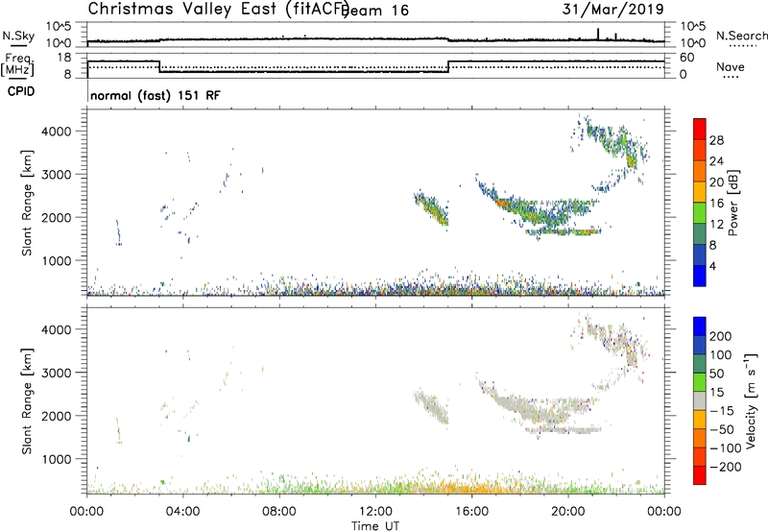Click the '08:00' time tick label
Image resolution: width=768 pixels, height=532 pixels.
(279, 512)
